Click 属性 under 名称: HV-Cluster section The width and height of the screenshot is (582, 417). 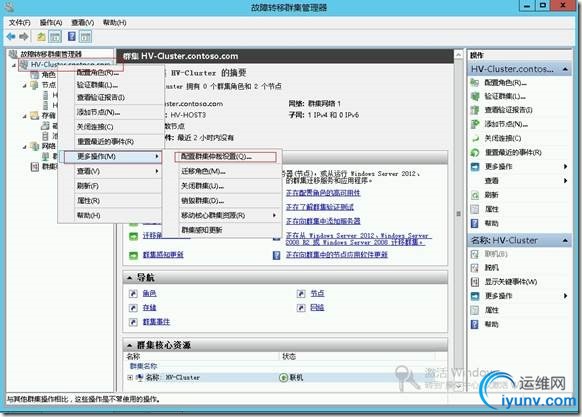point(491,310)
